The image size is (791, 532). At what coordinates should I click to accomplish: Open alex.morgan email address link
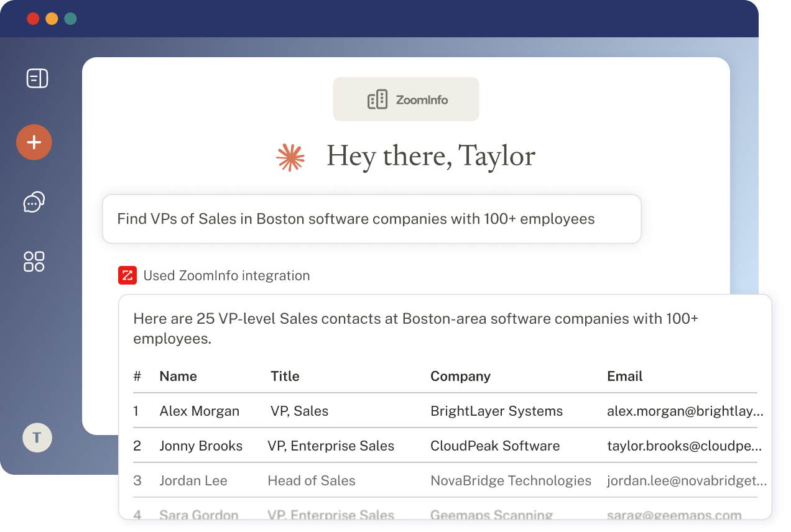click(x=685, y=411)
